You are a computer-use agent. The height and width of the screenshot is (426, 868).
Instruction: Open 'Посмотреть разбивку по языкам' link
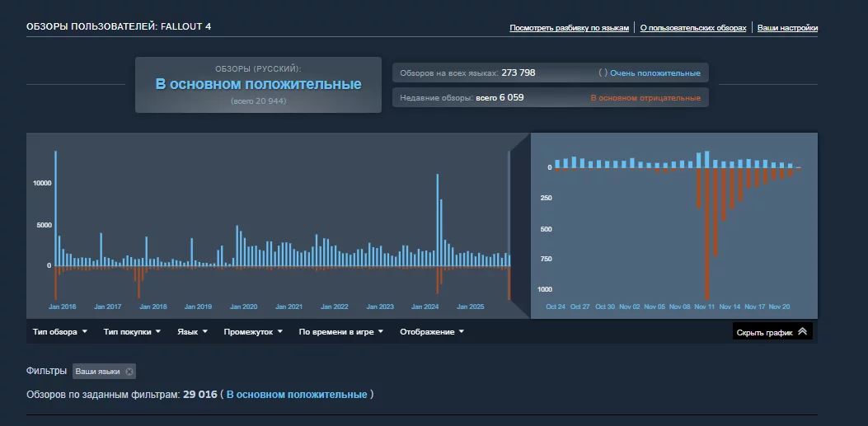[x=569, y=28]
